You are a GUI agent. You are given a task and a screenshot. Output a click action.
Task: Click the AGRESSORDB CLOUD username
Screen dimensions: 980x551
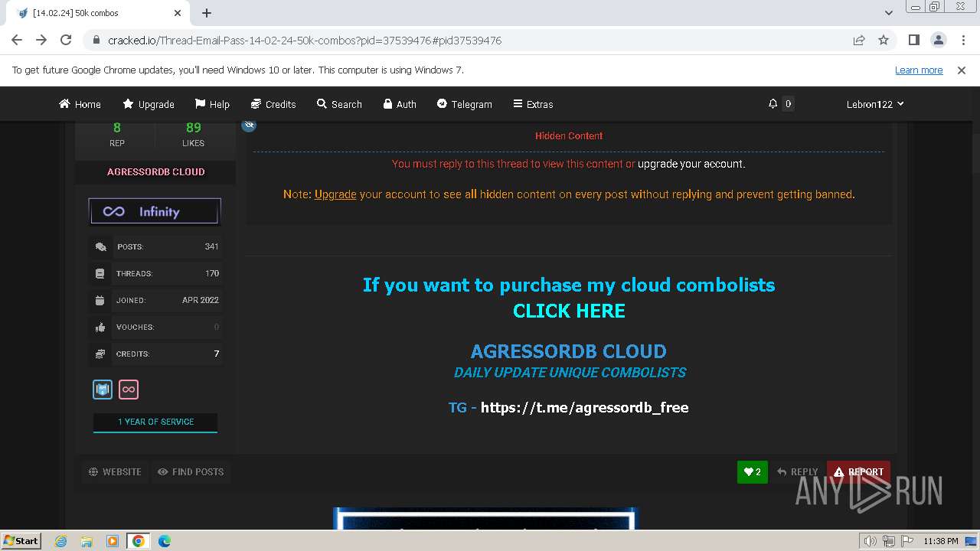[x=155, y=171]
